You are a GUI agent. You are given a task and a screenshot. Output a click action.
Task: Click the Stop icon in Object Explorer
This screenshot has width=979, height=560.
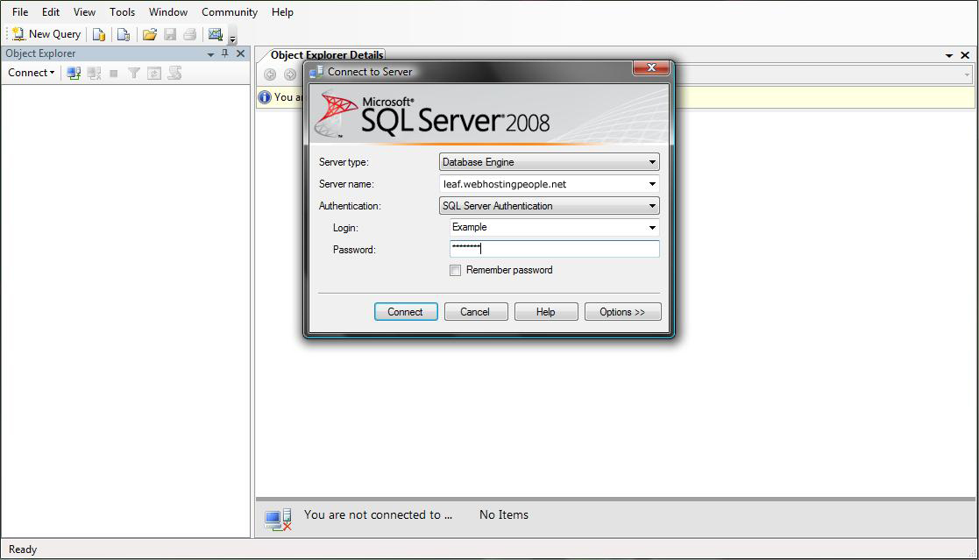pyautogui.click(x=114, y=74)
